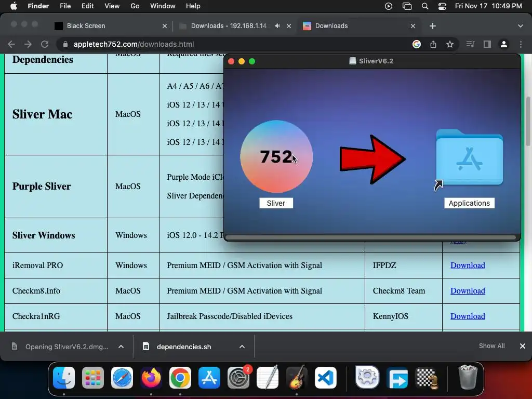The image size is (532, 399).
Task: Toggle the Chrome side panel
Action: [x=487, y=44]
